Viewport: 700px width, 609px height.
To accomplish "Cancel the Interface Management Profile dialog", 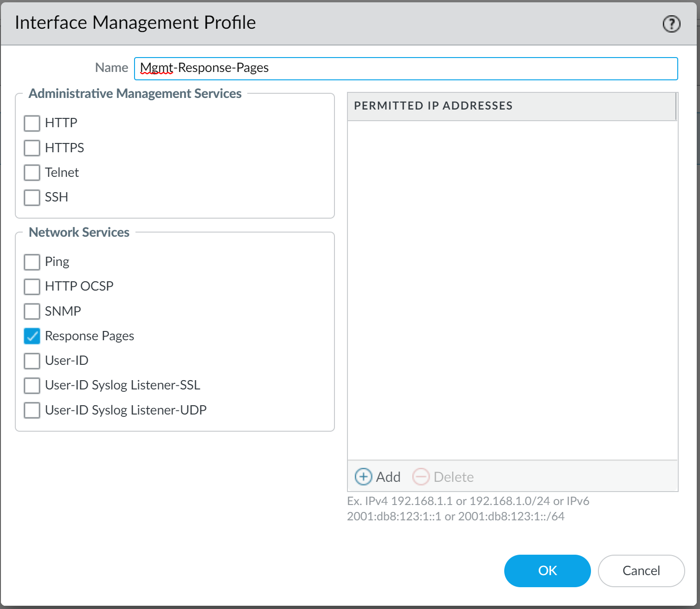I will click(641, 571).
